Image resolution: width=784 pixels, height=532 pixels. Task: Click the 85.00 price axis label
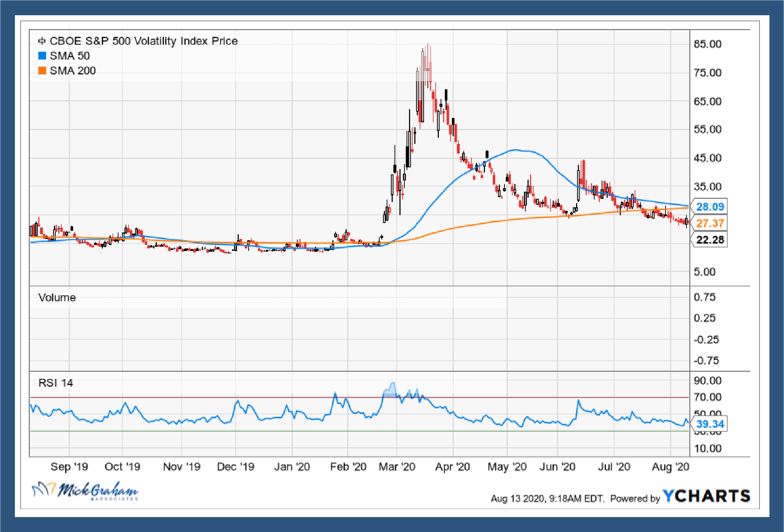[x=708, y=44]
